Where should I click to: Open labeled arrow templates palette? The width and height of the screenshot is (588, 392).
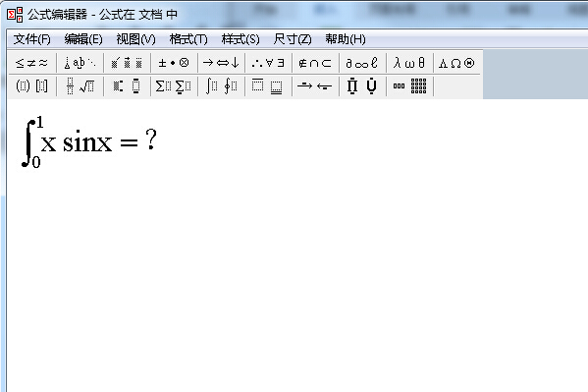tap(315, 86)
